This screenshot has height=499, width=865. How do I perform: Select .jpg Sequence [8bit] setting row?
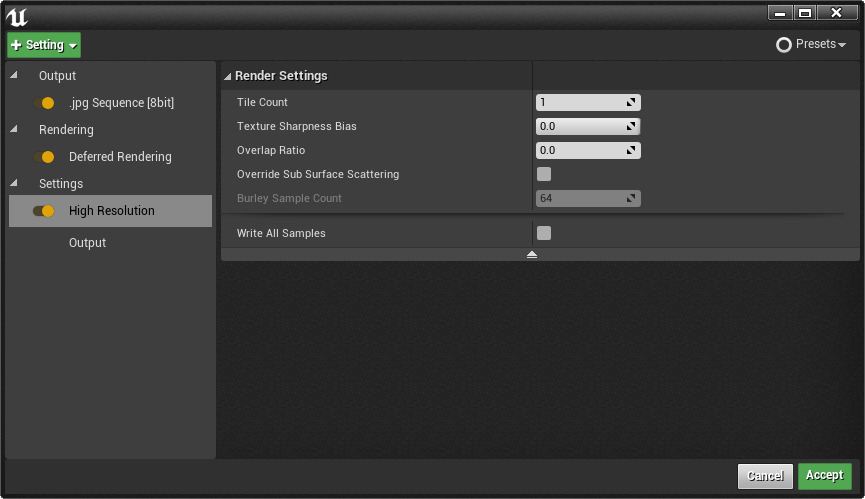(110, 103)
